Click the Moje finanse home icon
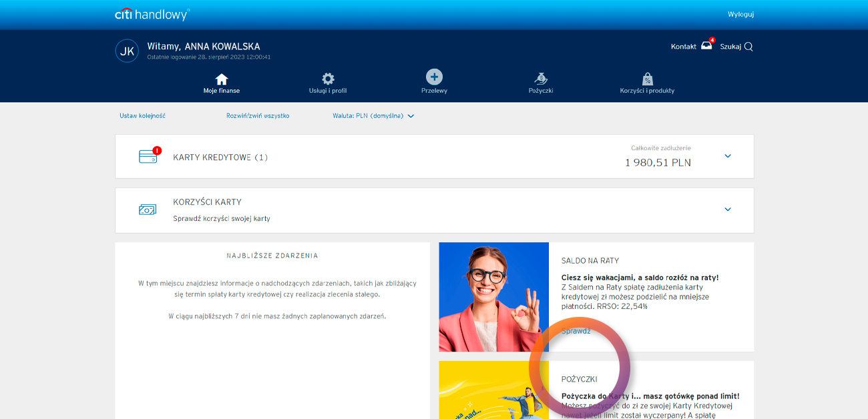The height and width of the screenshot is (419, 868). click(x=222, y=79)
